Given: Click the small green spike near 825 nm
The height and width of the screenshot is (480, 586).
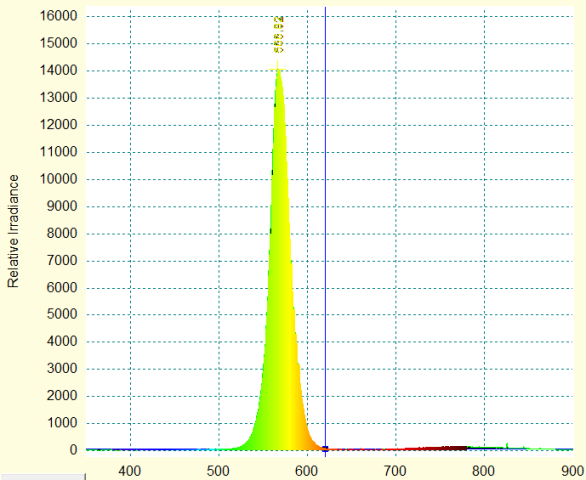Looking at the screenshot, I should click(507, 446).
